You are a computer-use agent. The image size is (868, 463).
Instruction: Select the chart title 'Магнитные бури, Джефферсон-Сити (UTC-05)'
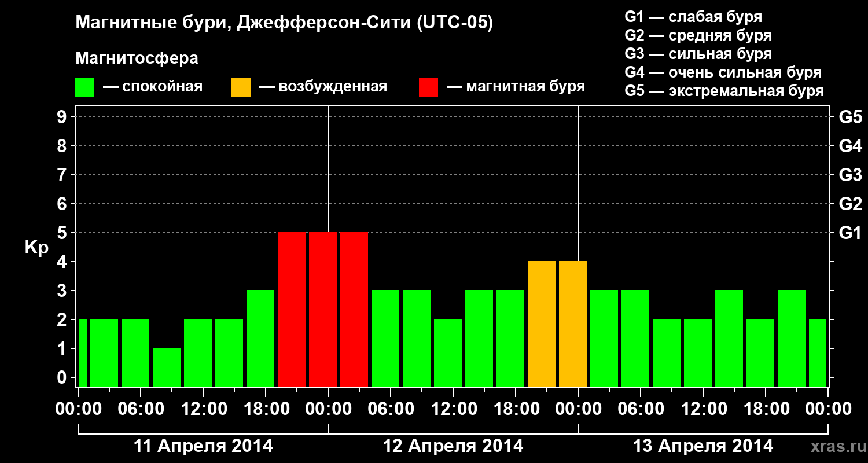click(284, 23)
